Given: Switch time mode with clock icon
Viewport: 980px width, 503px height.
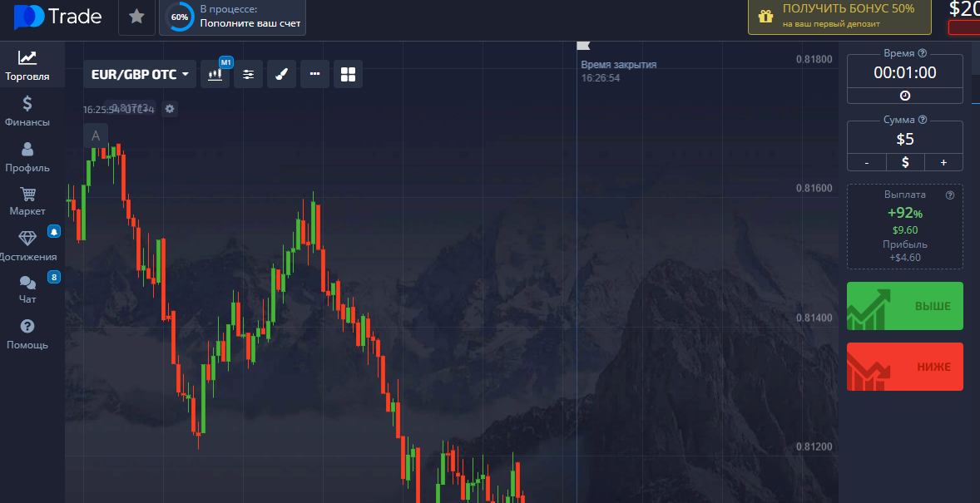Looking at the screenshot, I should (x=904, y=96).
